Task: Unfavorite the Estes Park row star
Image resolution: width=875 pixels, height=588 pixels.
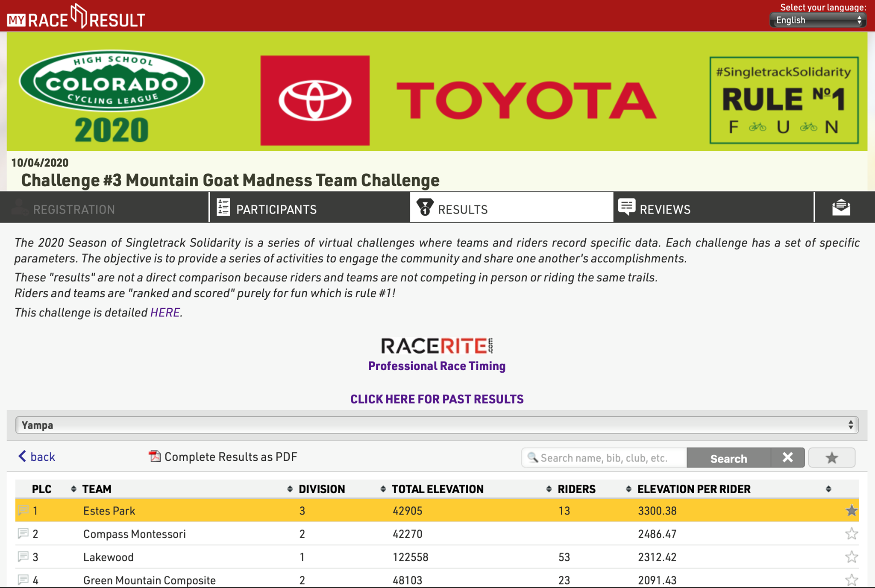Action: (x=852, y=511)
